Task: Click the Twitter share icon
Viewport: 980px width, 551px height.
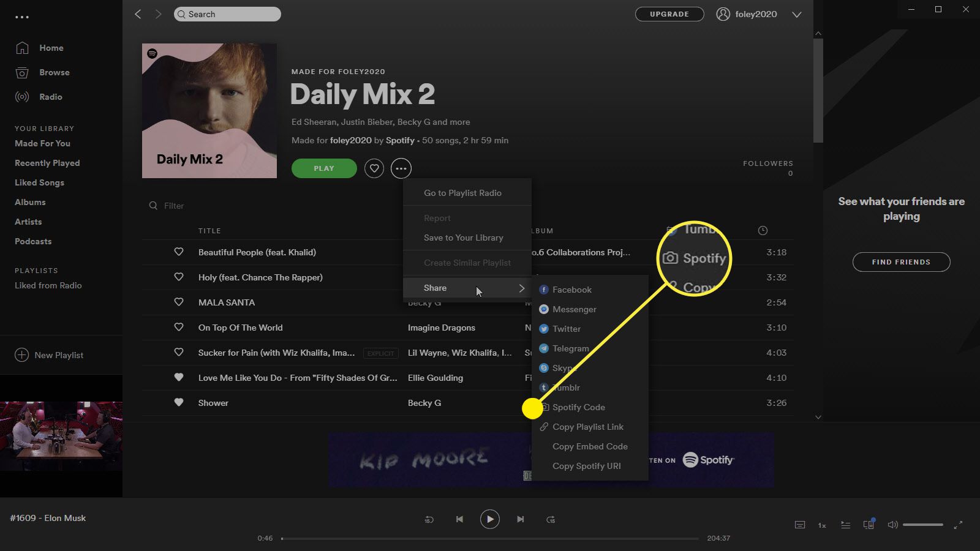Action: (x=543, y=329)
